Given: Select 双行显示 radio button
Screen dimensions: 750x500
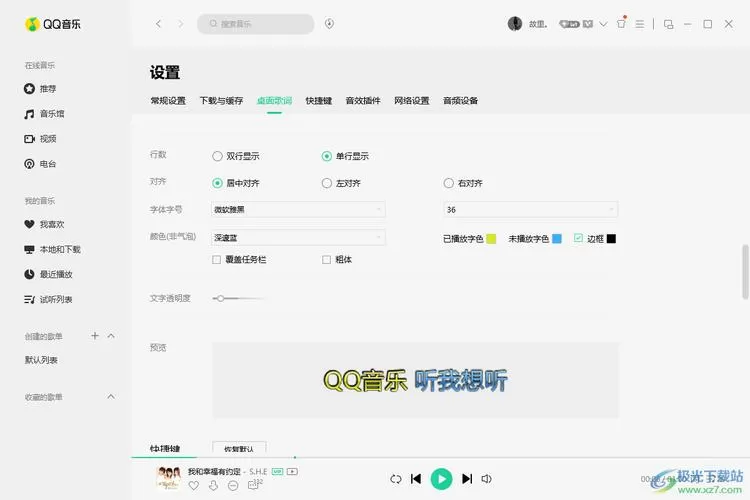Looking at the screenshot, I should coord(217,156).
